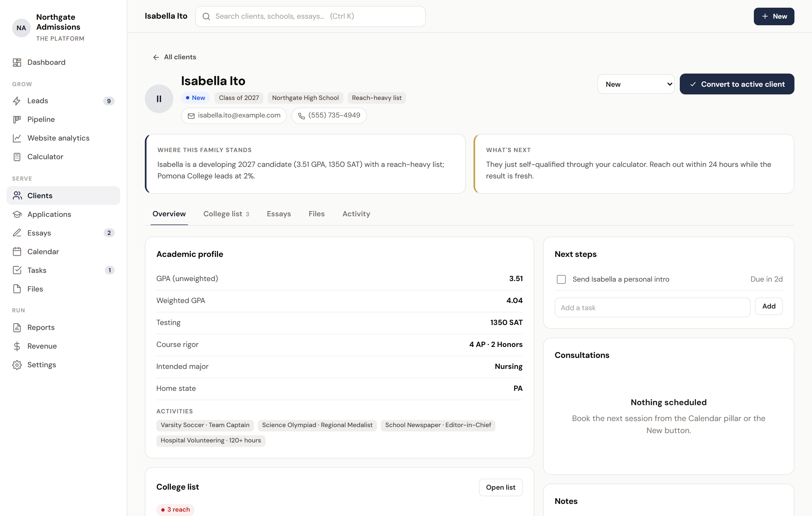812x516 pixels.
Task: Click School Newspaper · Editor-in-Chief chip
Action: click(438, 425)
